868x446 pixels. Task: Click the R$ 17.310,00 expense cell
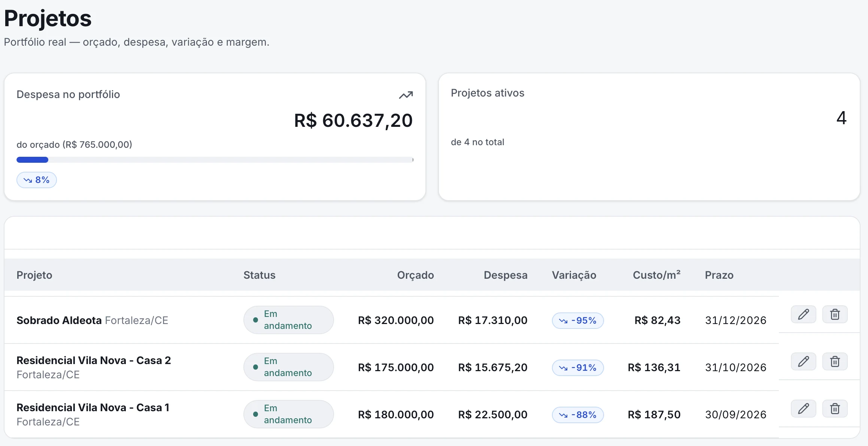tap(493, 320)
